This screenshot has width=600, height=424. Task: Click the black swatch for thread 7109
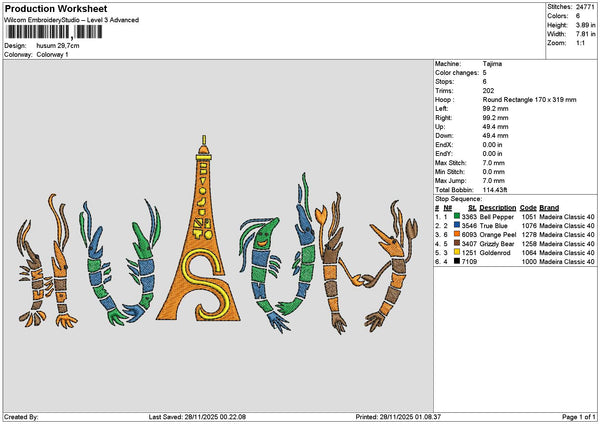coord(456,288)
